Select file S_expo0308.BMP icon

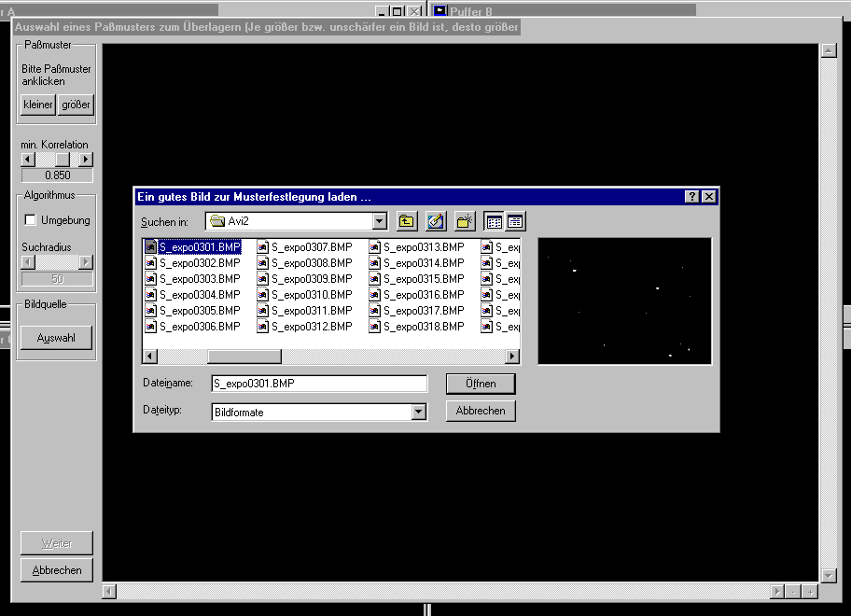[x=263, y=263]
